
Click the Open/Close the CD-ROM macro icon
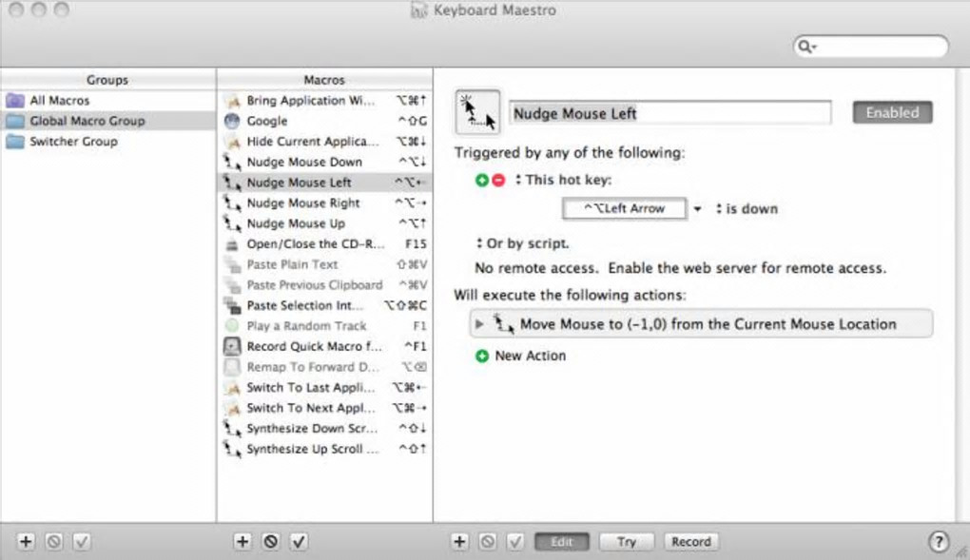(x=232, y=244)
